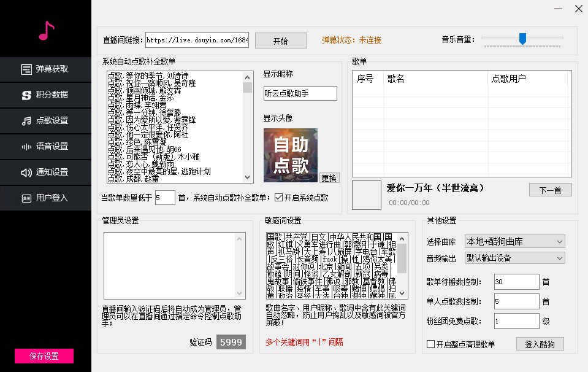Click the 开始 button
This screenshot has height=372, width=588.
pyautogui.click(x=280, y=41)
